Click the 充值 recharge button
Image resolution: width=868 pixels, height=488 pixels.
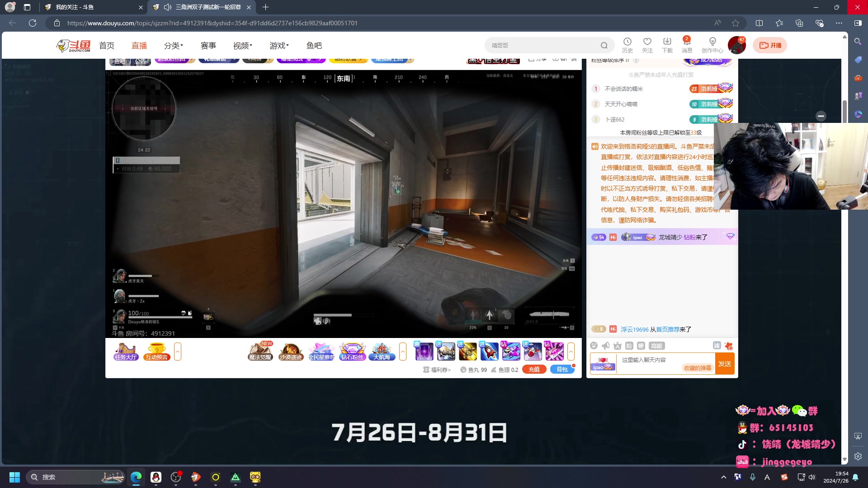(x=534, y=369)
